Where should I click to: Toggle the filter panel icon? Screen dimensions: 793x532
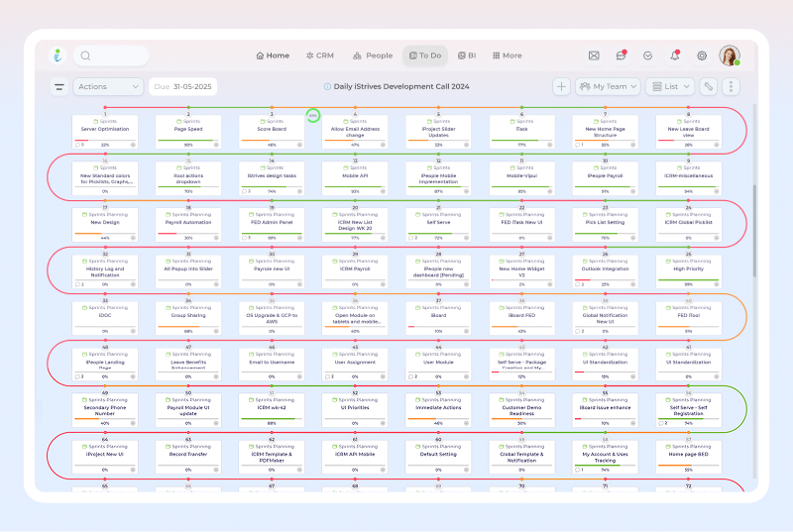coord(59,87)
